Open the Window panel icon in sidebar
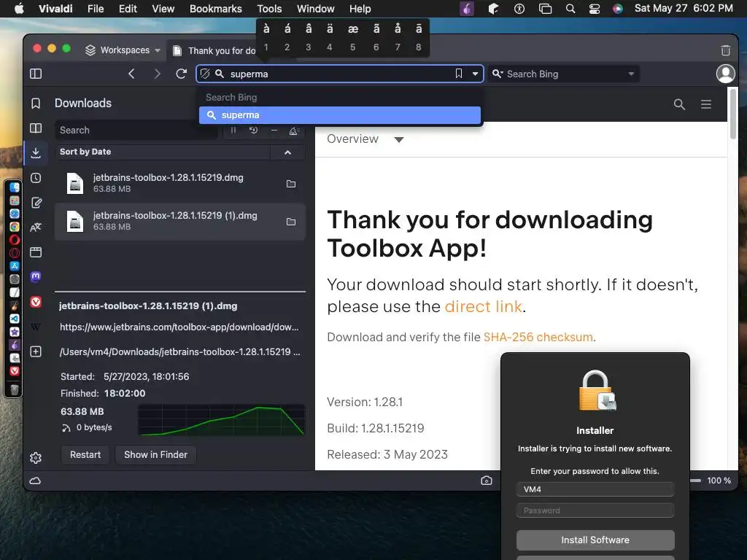Image resolution: width=747 pixels, height=560 pixels. coord(36,252)
